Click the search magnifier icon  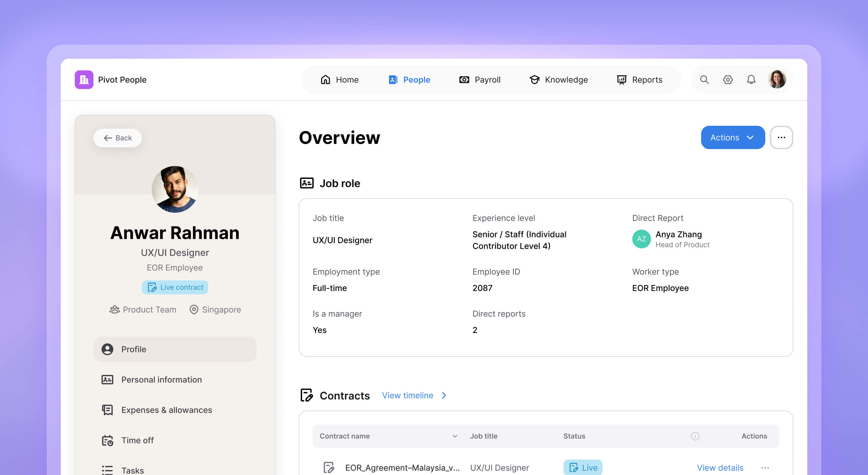coord(704,80)
